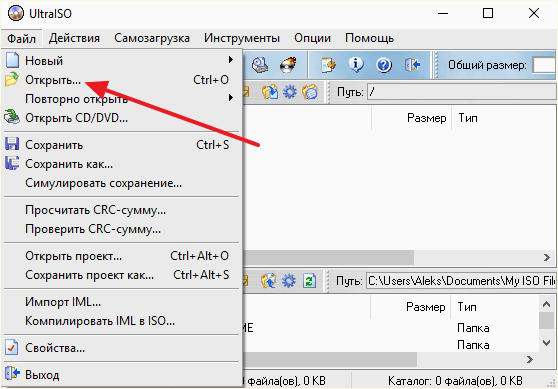Click the Размер column header in upper list
This screenshot has height=389, width=558.
coord(411,118)
